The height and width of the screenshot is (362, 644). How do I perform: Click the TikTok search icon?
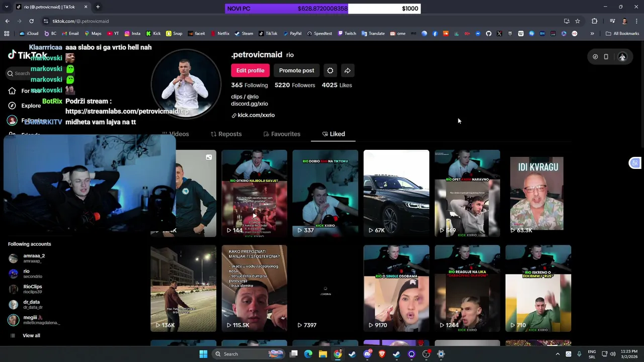(x=10, y=73)
